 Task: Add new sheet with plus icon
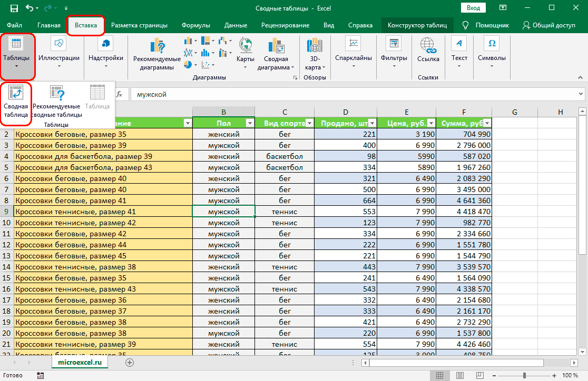click(x=130, y=363)
